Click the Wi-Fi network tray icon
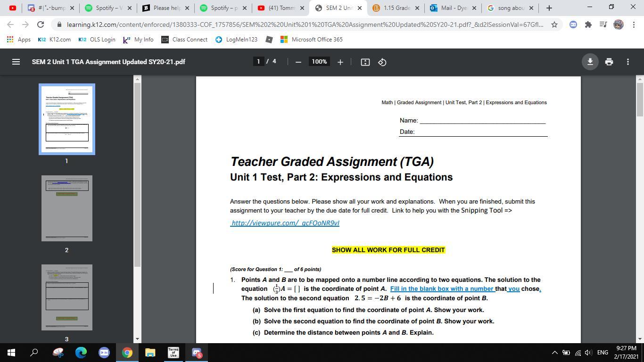 pos(578,353)
